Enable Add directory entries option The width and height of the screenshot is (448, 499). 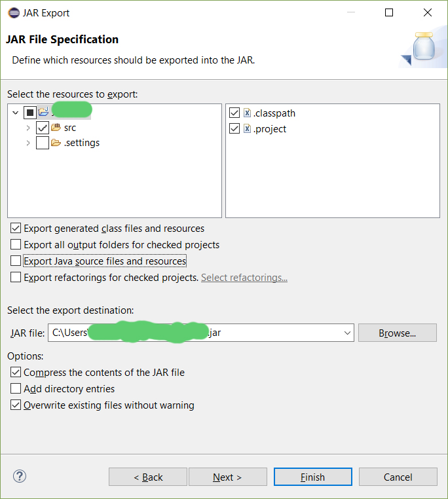click(16, 389)
